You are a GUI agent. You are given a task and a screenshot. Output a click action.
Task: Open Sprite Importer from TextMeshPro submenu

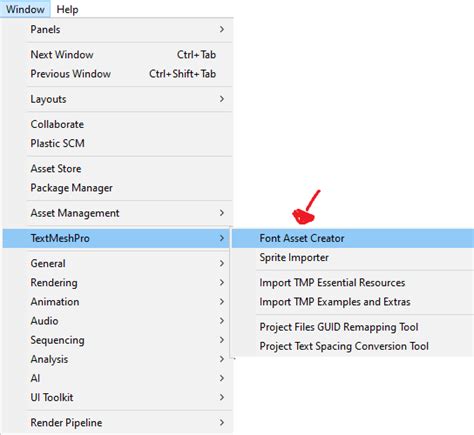353,257
